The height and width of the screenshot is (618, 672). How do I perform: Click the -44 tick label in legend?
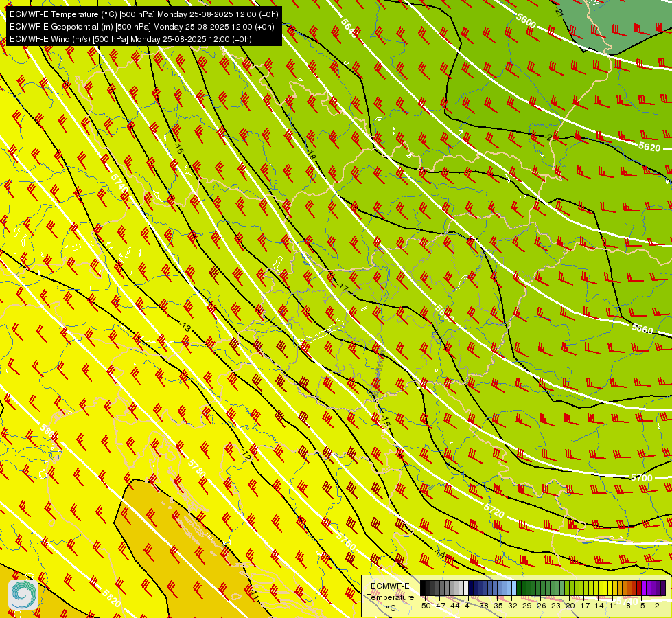point(454,606)
